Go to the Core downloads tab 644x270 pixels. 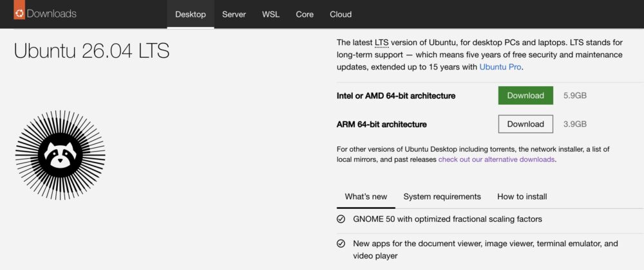click(305, 14)
